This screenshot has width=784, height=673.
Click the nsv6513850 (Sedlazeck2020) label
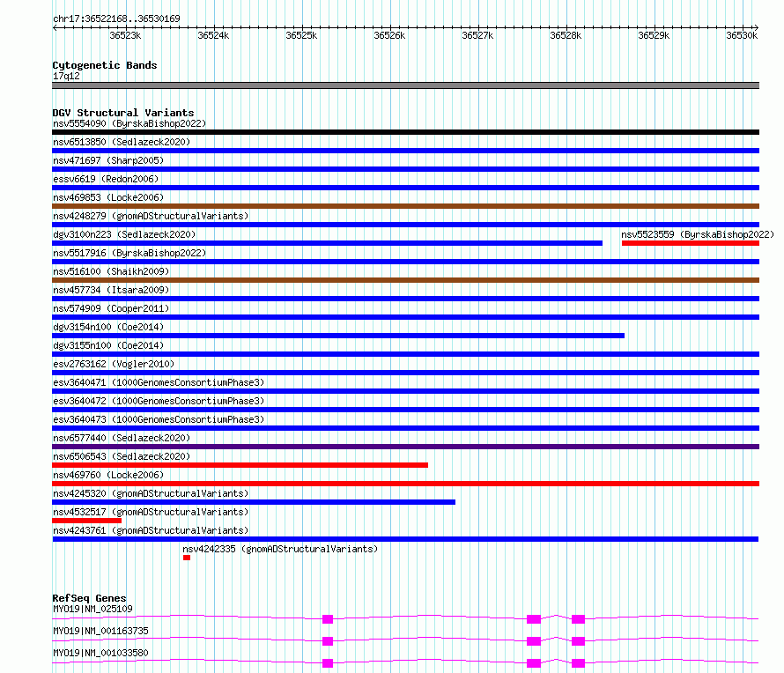122,142
